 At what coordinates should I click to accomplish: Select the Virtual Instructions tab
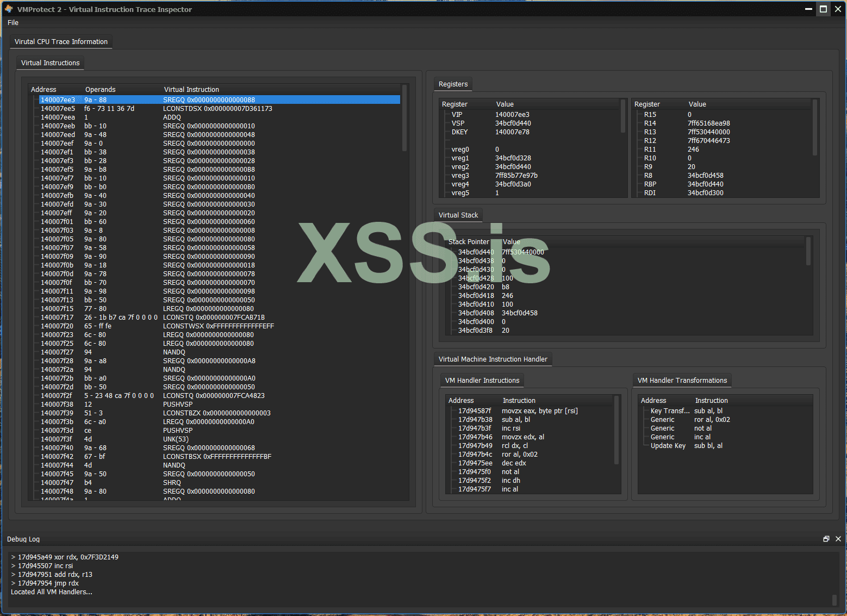click(x=50, y=63)
